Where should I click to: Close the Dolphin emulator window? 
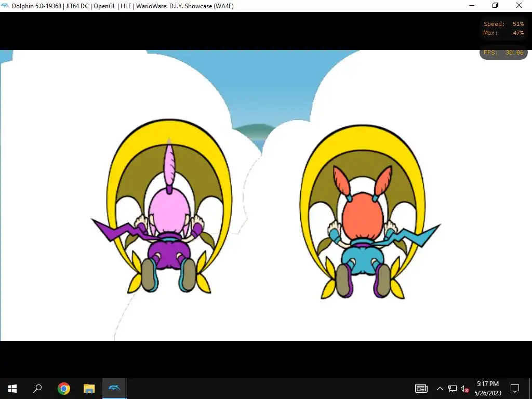click(519, 6)
